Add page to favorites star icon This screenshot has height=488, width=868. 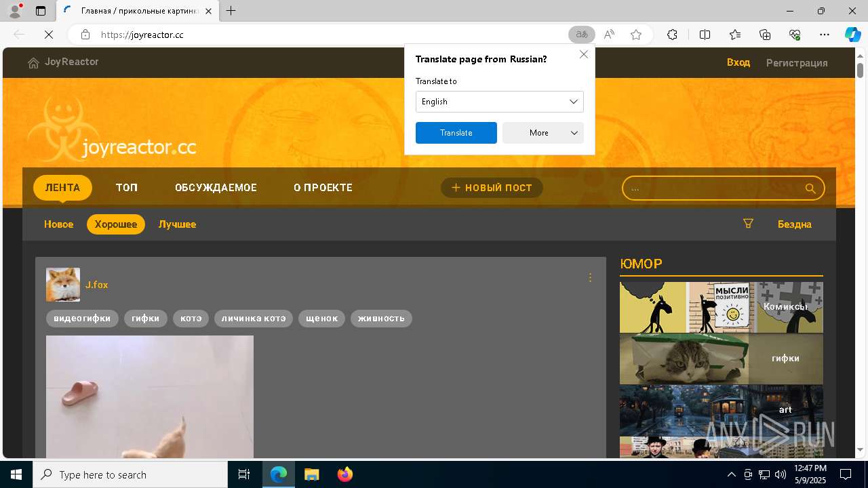pyautogui.click(x=635, y=35)
